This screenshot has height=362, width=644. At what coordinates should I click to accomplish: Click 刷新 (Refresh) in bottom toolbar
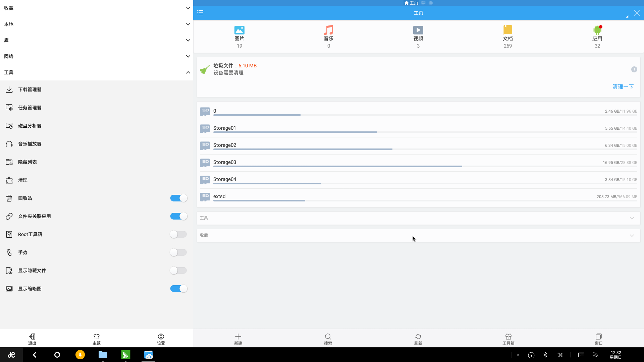click(x=418, y=339)
